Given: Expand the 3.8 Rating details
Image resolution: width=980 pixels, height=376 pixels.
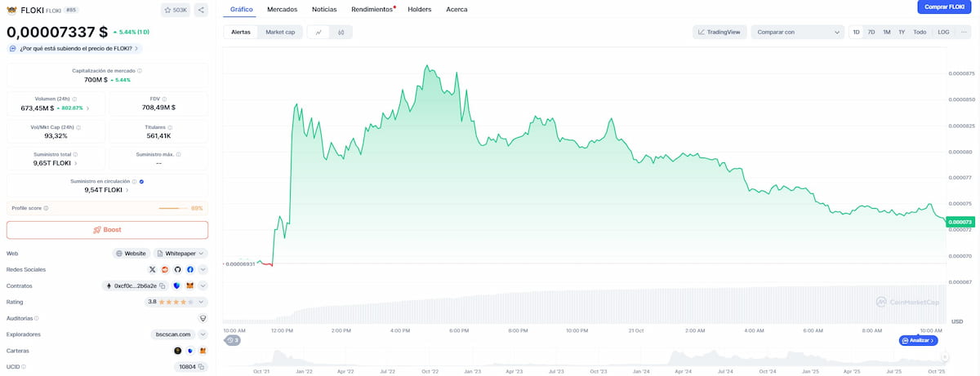Looking at the screenshot, I should [x=203, y=302].
